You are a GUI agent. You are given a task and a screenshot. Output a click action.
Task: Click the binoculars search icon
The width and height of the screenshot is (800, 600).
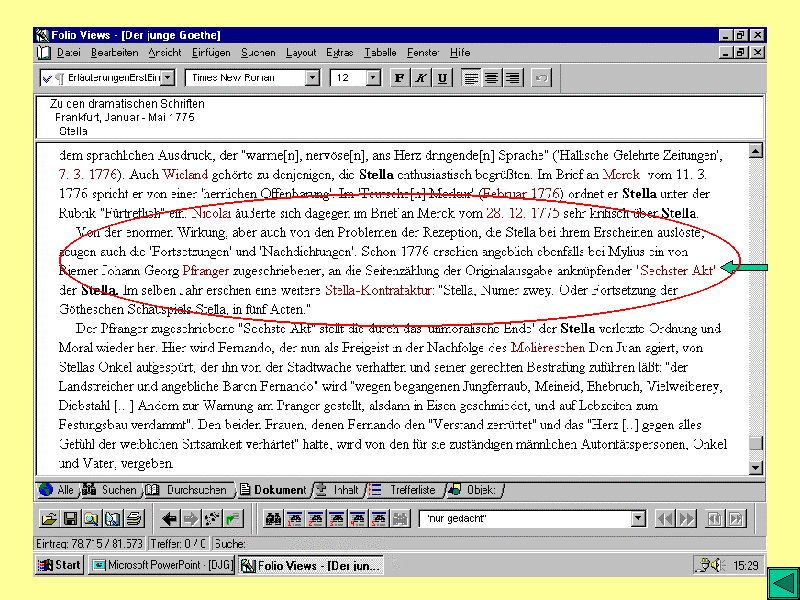(272, 518)
